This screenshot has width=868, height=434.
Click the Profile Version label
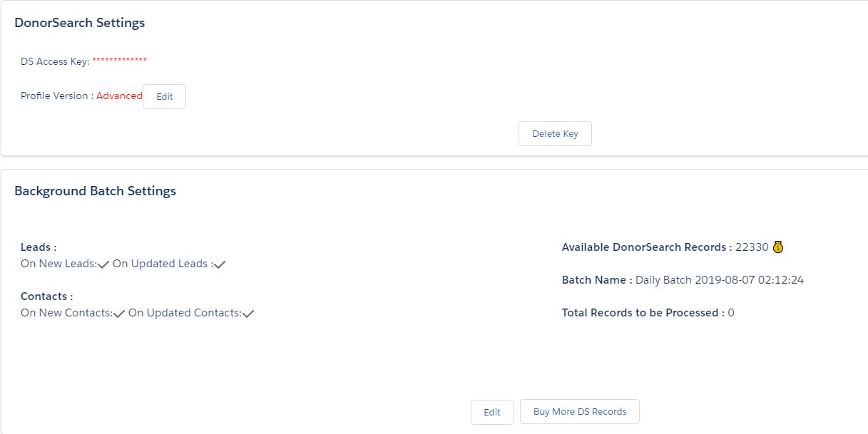pyautogui.click(x=56, y=95)
